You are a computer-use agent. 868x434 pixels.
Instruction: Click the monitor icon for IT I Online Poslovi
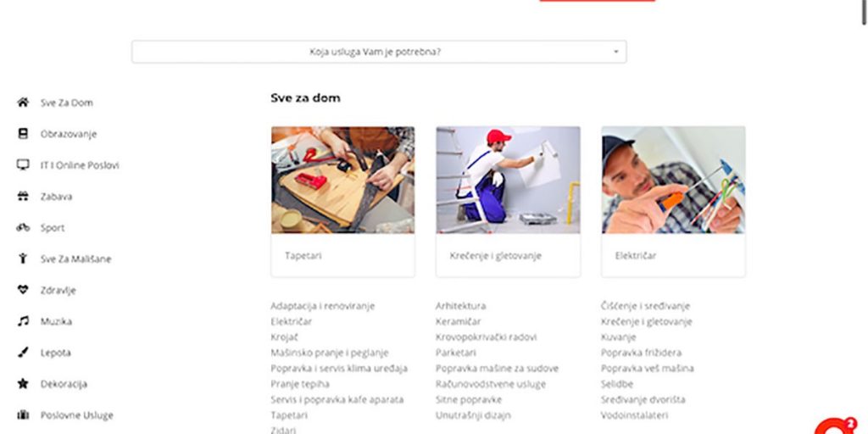tap(23, 165)
